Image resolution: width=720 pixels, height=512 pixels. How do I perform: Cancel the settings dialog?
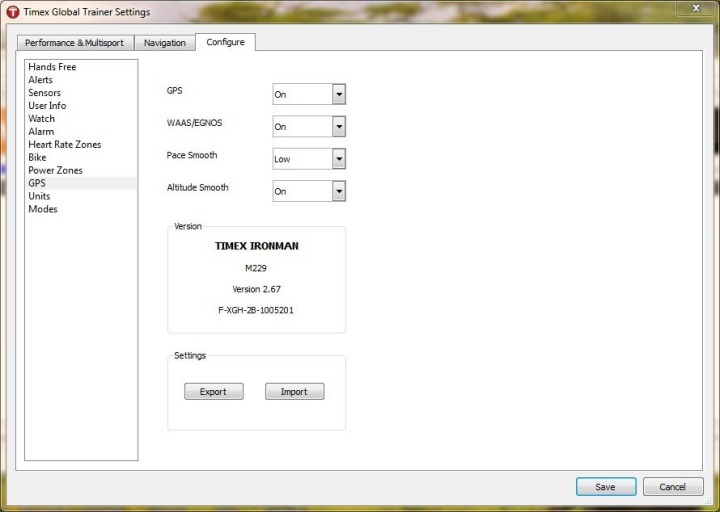pos(673,487)
